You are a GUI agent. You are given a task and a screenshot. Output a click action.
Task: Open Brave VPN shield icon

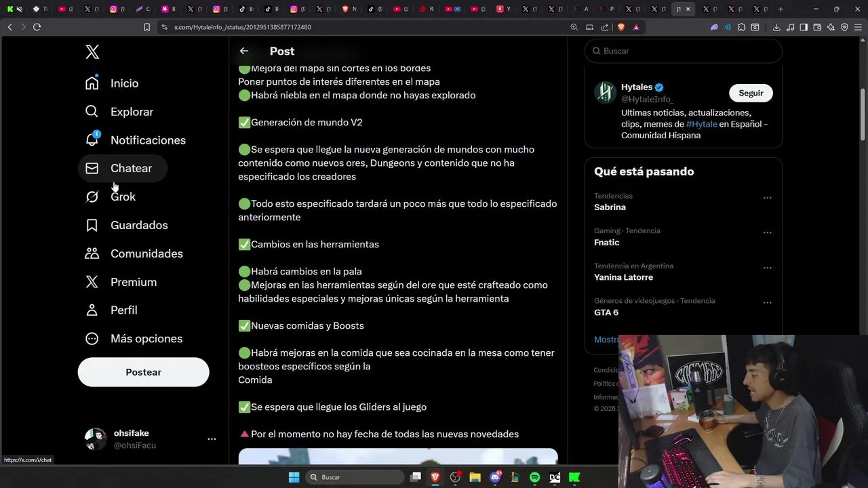pyautogui.click(x=844, y=27)
